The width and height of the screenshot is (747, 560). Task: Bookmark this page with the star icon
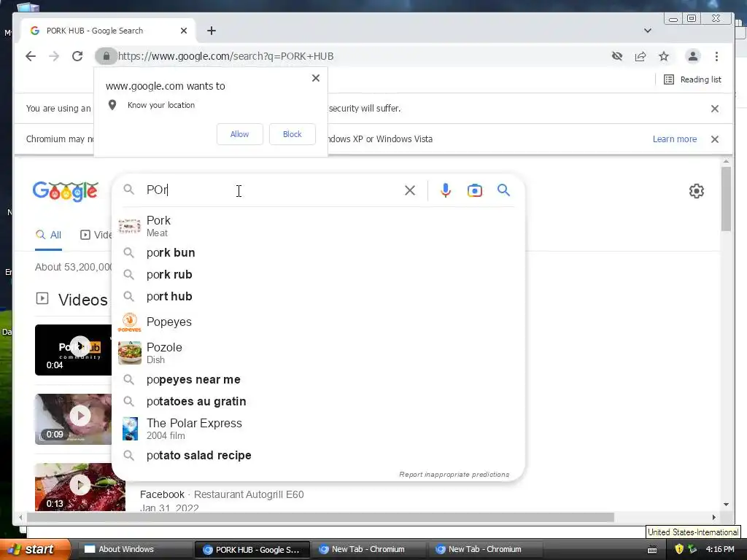pos(664,56)
